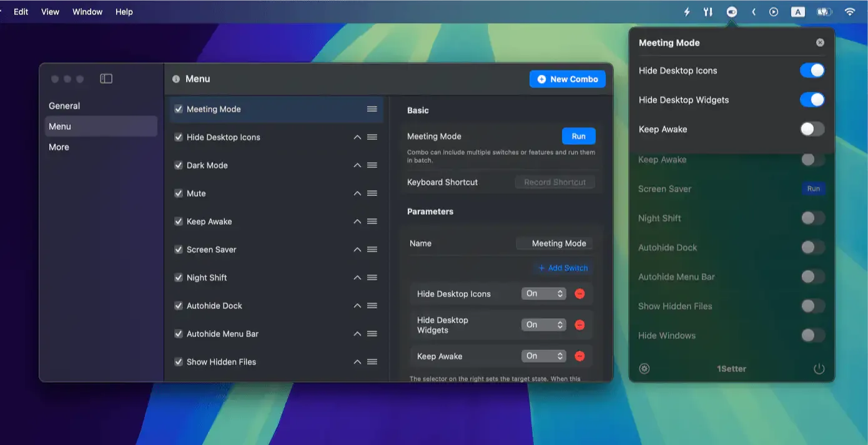
Task: Grab the Dark Mode reorder handle
Action: pos(372,165)
